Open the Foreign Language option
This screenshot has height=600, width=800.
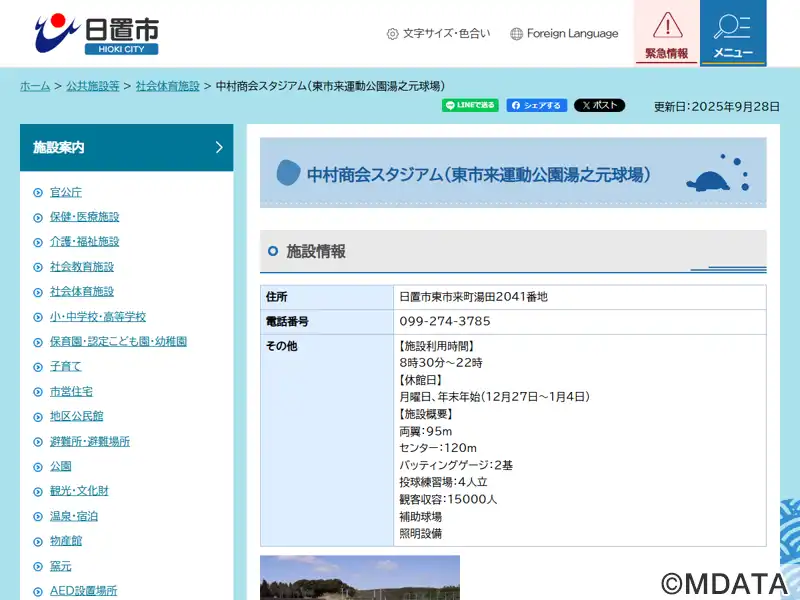click(x=564, y=34)
